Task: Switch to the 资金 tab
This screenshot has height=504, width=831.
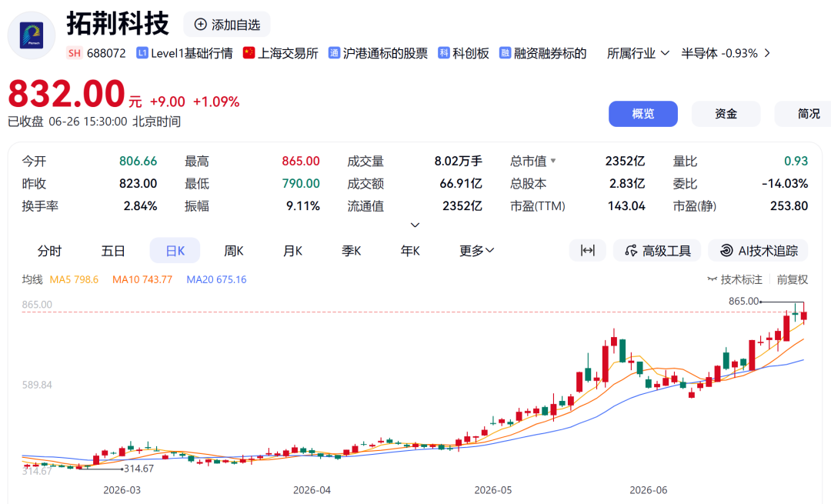Action: click(726, 113)
